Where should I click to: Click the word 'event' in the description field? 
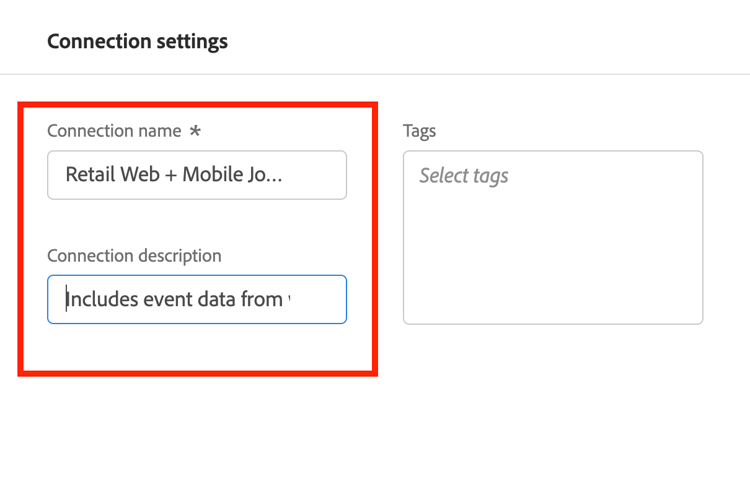[170, 299]
